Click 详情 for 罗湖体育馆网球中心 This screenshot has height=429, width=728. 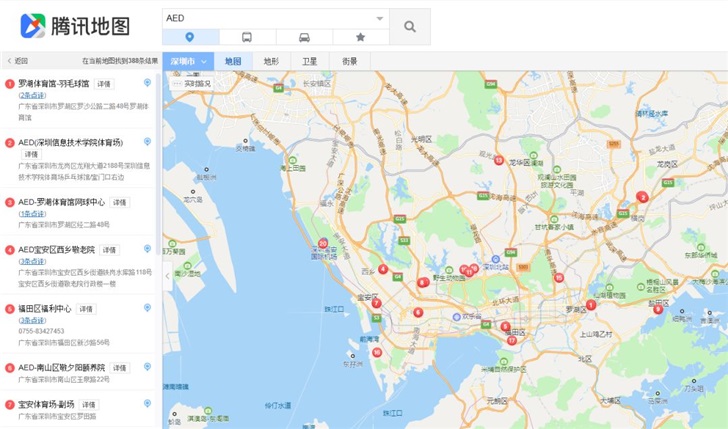click(119, 202)
